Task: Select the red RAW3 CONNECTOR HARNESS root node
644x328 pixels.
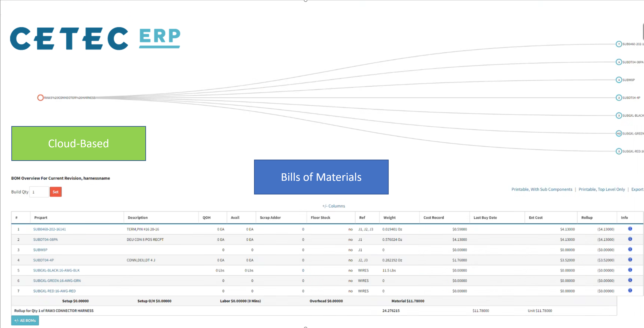Action: click(x=40, y=98)
